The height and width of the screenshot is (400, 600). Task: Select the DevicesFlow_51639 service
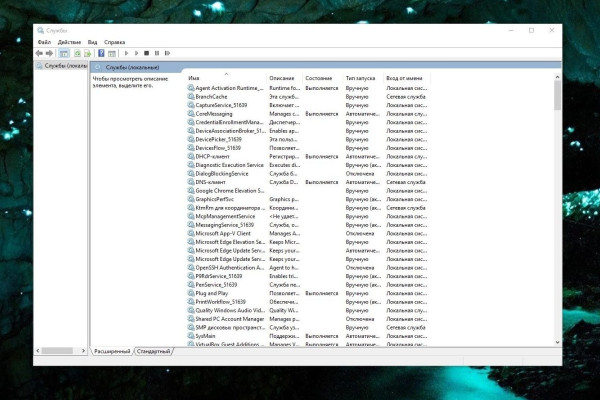307,148
